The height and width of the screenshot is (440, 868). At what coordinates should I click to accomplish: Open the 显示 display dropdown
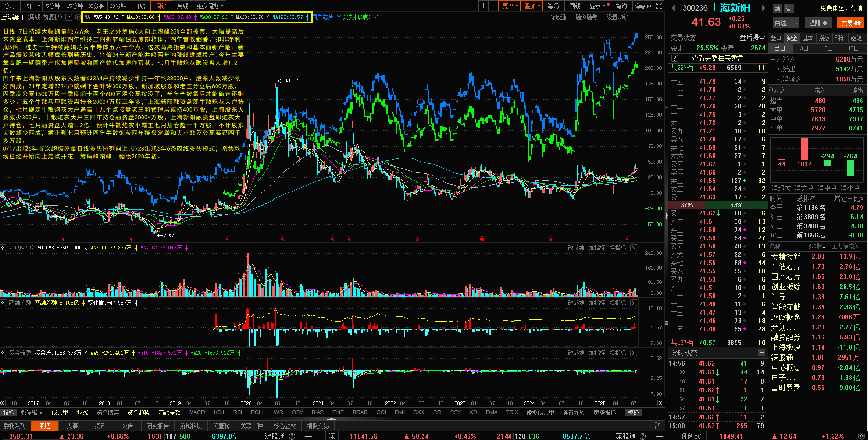599,6
